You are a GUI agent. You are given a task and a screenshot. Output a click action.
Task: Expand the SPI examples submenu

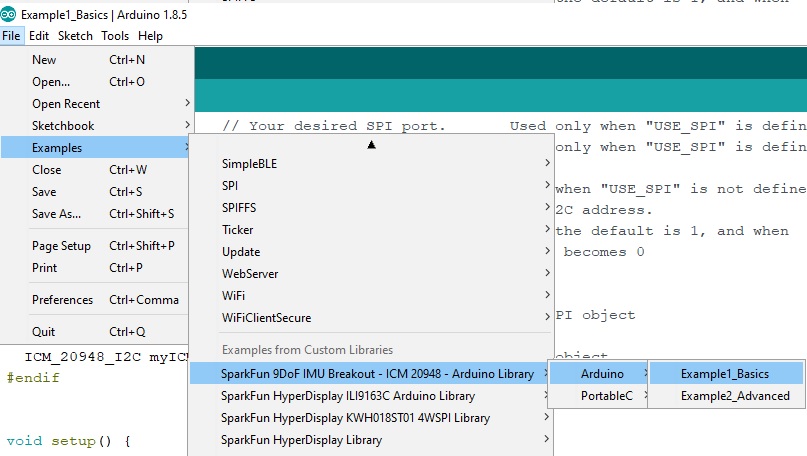click(x=371, y=186)
